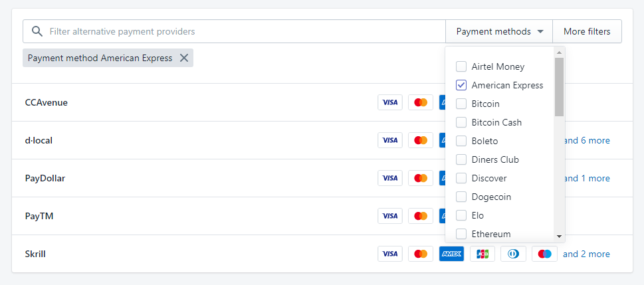Click the Maestro icon in Skrill row

click(x=544, y=254)
